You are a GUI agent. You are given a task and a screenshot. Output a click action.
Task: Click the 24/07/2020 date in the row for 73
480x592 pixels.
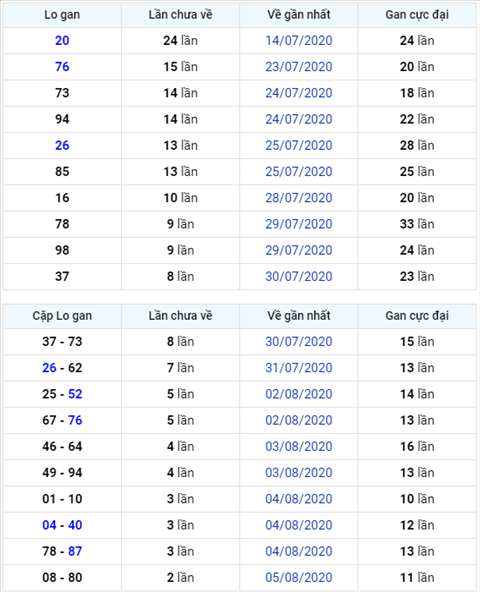pos(298,93)
